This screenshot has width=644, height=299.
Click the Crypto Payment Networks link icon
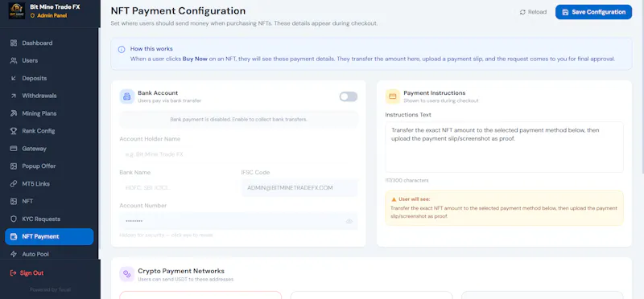pyautogui.click(x=127, y=274)
